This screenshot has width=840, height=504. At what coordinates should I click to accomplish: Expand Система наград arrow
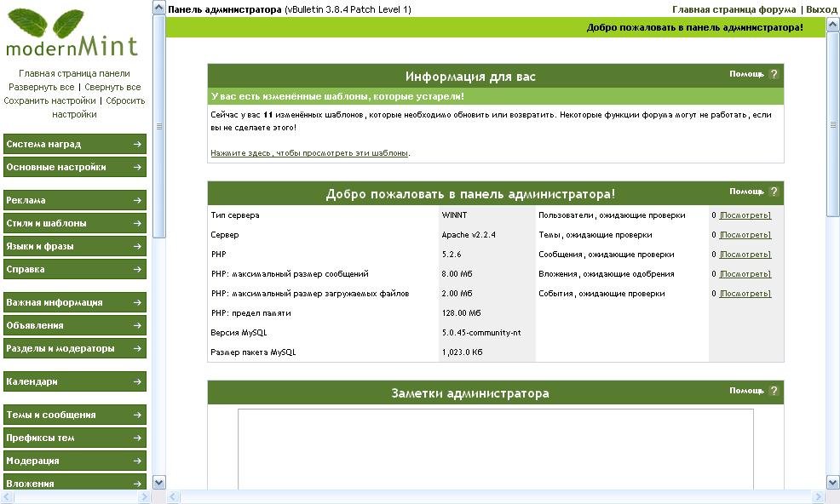137,144
